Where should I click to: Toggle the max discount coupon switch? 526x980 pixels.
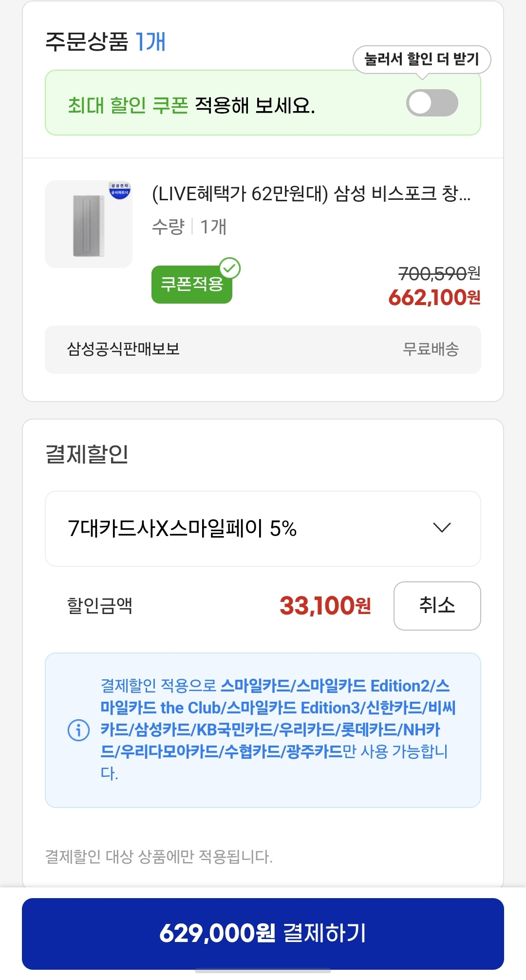[432, 103]
